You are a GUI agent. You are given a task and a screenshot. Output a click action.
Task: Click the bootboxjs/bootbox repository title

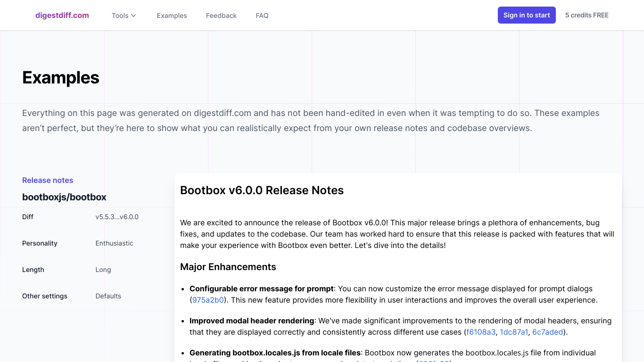click(64, 197)
